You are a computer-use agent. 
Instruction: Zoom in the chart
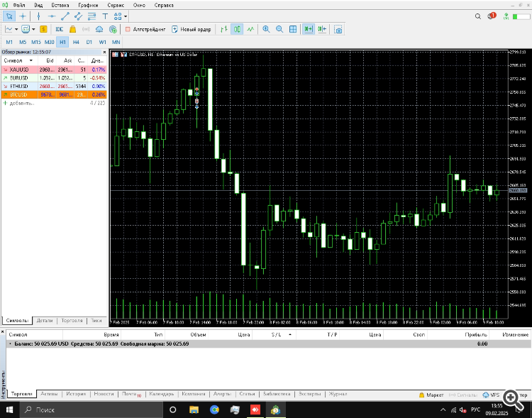[x=266, y=29]
